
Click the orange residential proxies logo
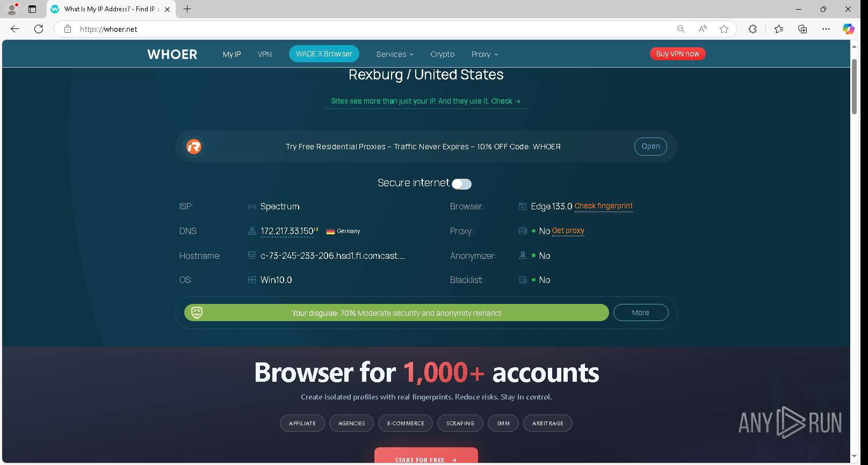(194, 147)
